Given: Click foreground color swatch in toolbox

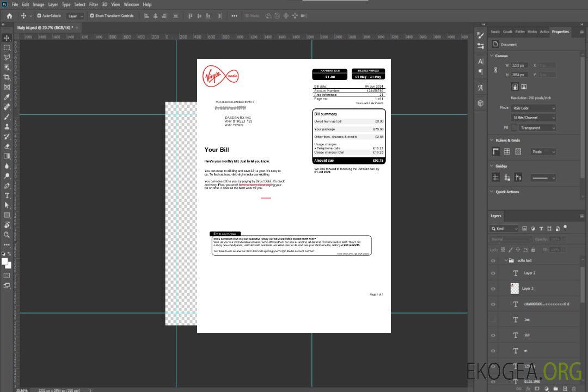Looking at the screenshot, I should tap(5, 261).
